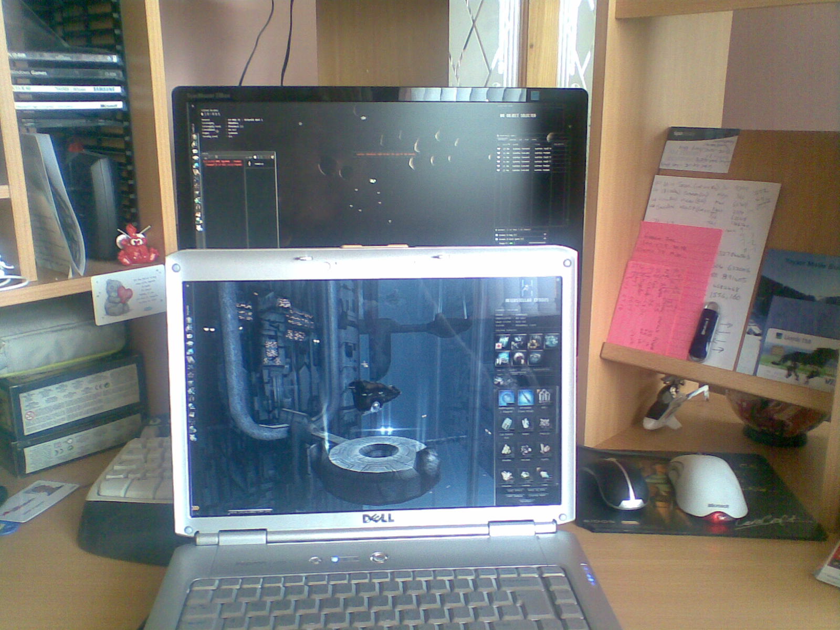
Task: Click the top icon in monitor's Neocom sidebar
Action: [x=194, y=137]
